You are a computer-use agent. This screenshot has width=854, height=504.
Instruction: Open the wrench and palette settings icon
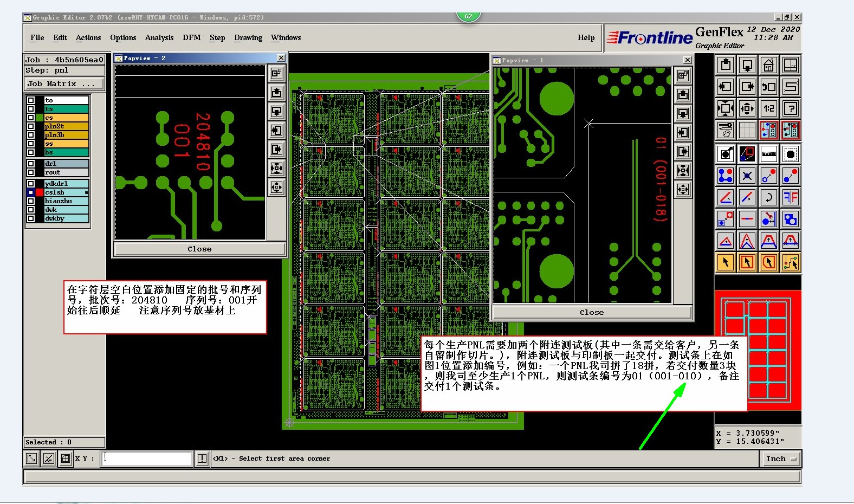click(726, 130)
